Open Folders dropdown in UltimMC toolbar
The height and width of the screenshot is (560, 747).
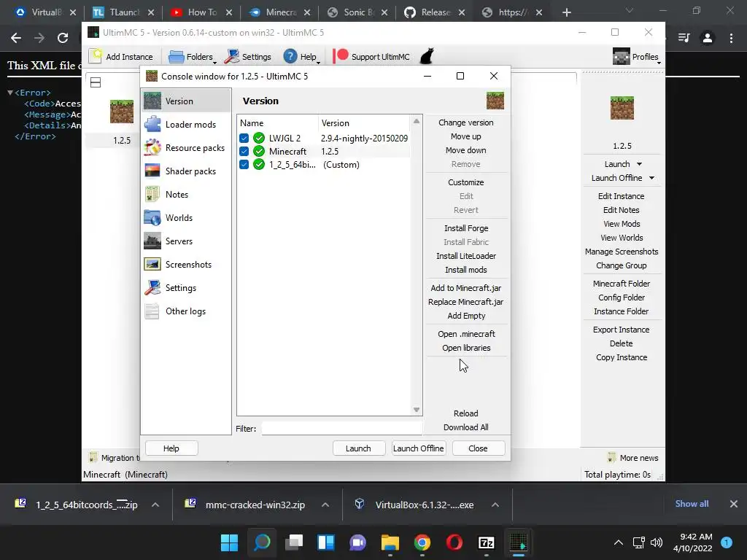click(193, 57)
